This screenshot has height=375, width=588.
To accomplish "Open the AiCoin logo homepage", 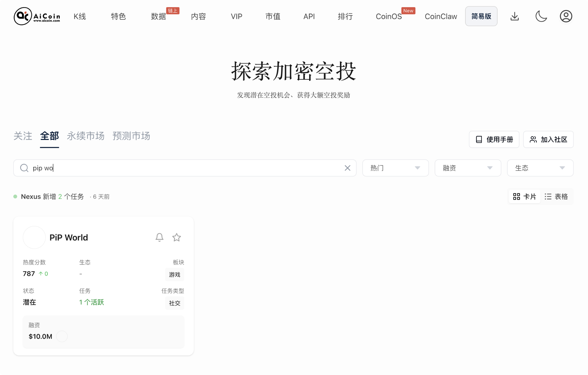I will point(37,16).
